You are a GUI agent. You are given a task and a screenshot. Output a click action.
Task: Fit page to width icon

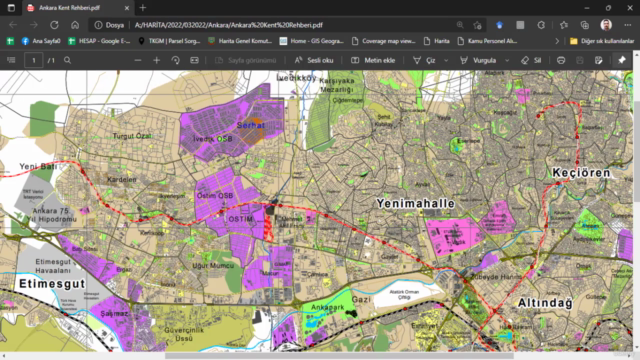194,60
